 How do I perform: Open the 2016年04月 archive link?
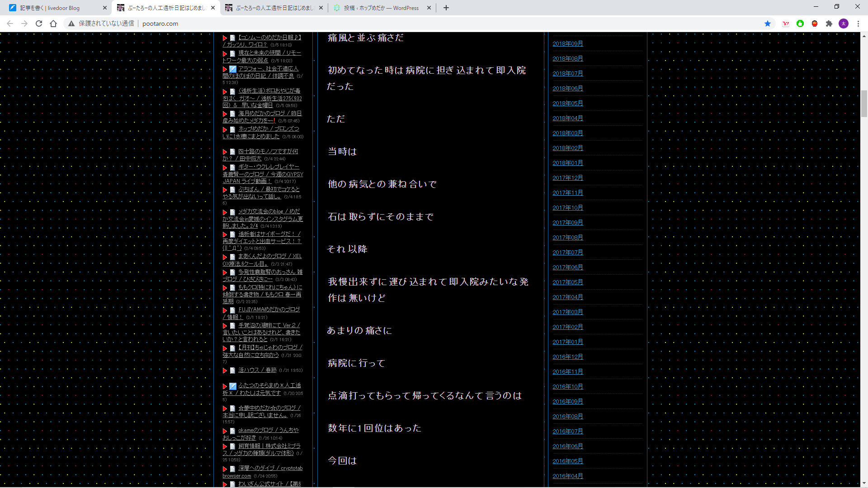point(568,476)
